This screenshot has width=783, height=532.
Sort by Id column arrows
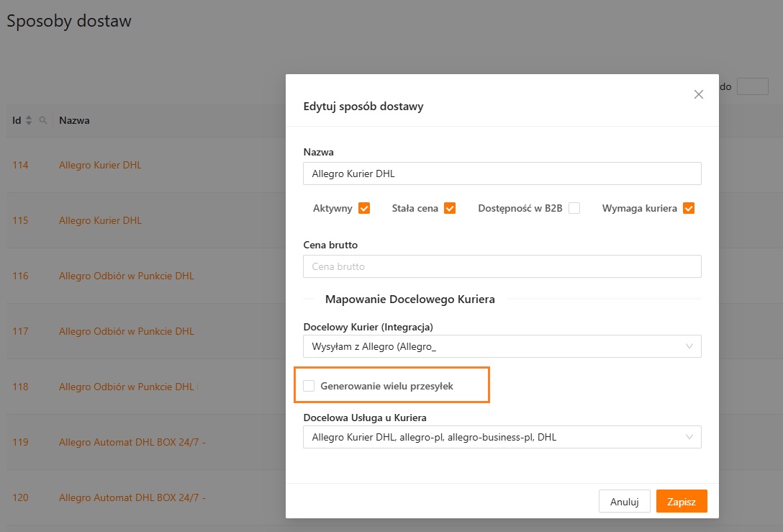pos(29,120)
